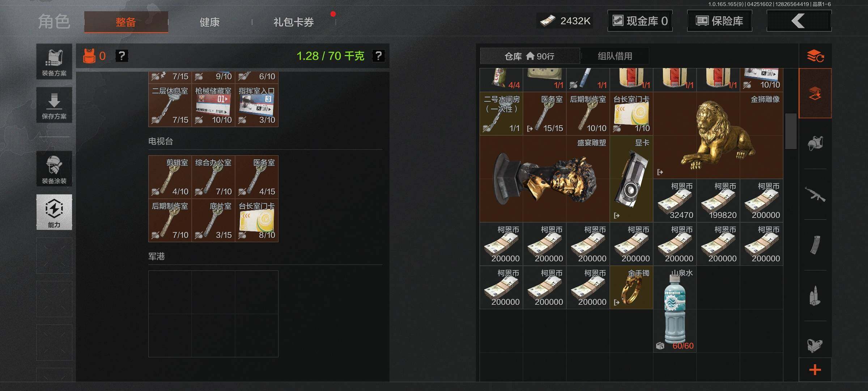Switch to the 健康 health tab
This screenshot has height=391, width=868.
[x=210, y=22]
